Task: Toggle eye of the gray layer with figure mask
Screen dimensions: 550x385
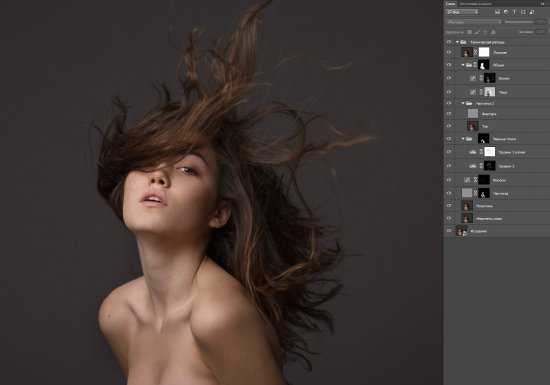Action: (449, 193)
